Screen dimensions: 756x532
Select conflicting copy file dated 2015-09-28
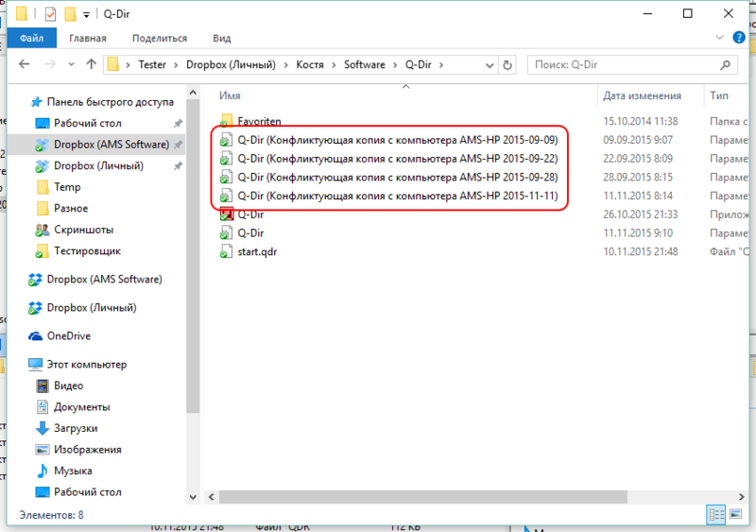coord(397,177)
